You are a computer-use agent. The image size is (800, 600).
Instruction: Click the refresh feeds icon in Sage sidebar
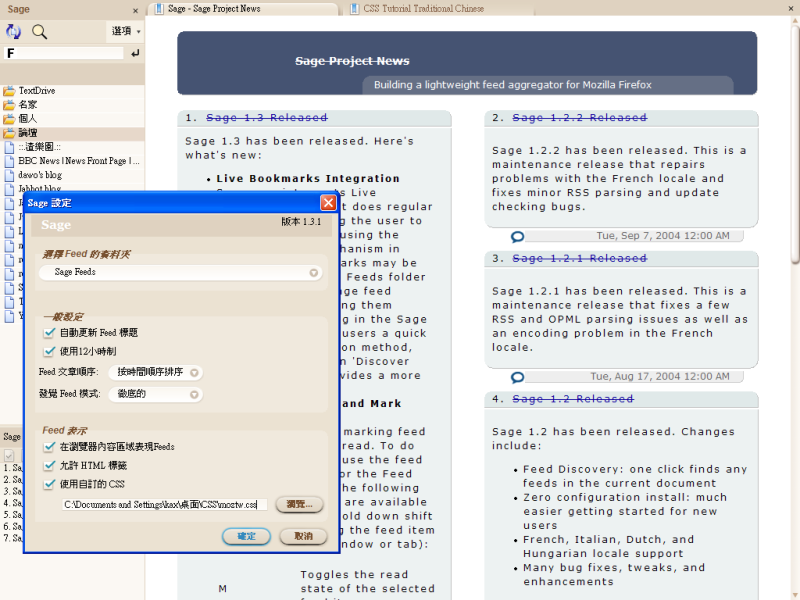[x=14, y=32]
